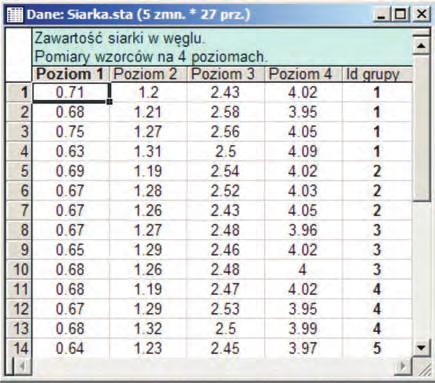Maximize the Siarka.sta data window
Screen dimensions: 435x383
(x=401, y=15)
